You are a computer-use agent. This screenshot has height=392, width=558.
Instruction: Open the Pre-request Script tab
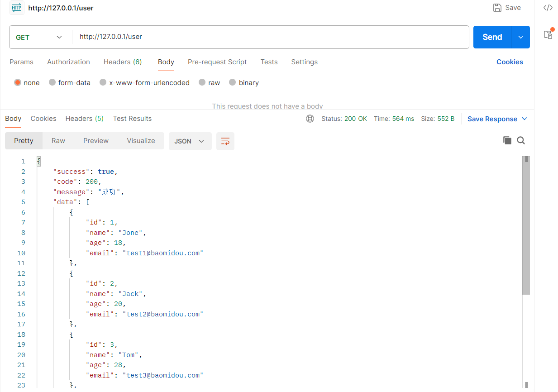point(217,62)
